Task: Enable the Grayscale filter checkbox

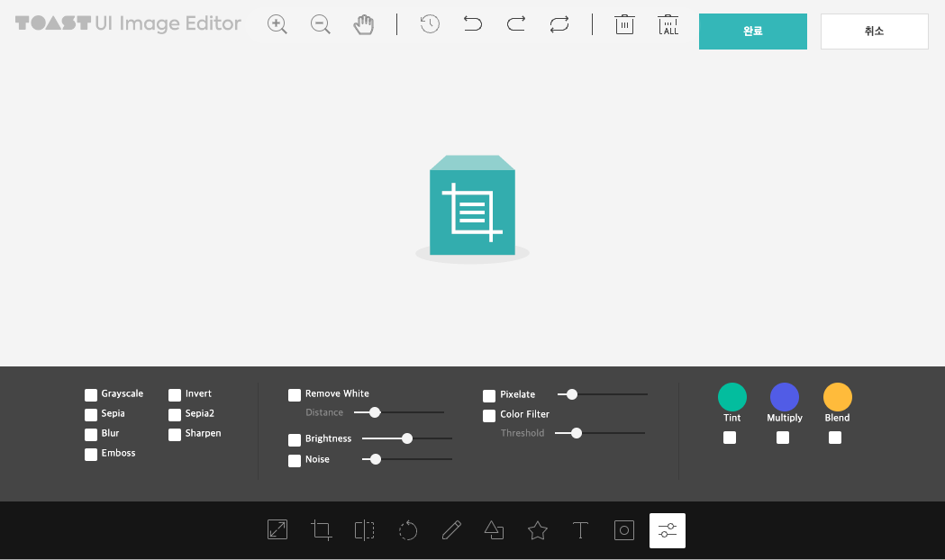Action: tap(91, 394)
